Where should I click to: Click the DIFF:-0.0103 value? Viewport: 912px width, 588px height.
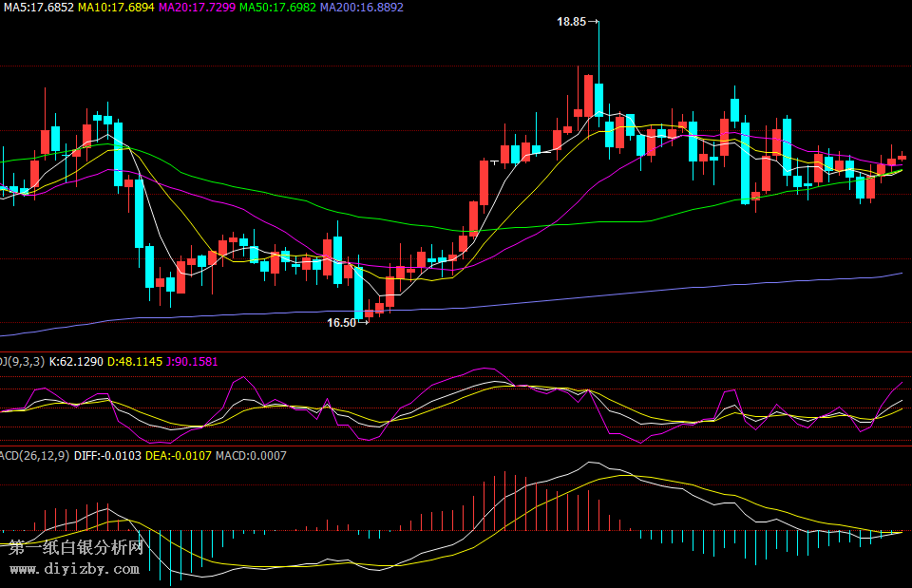[108, 456]
